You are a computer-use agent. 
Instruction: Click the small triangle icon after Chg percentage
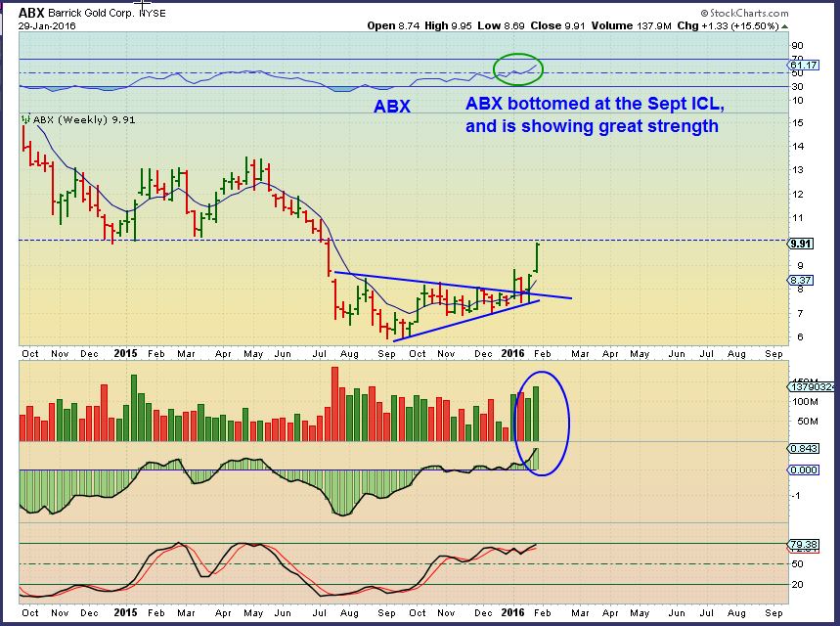(x=785, y=26)
